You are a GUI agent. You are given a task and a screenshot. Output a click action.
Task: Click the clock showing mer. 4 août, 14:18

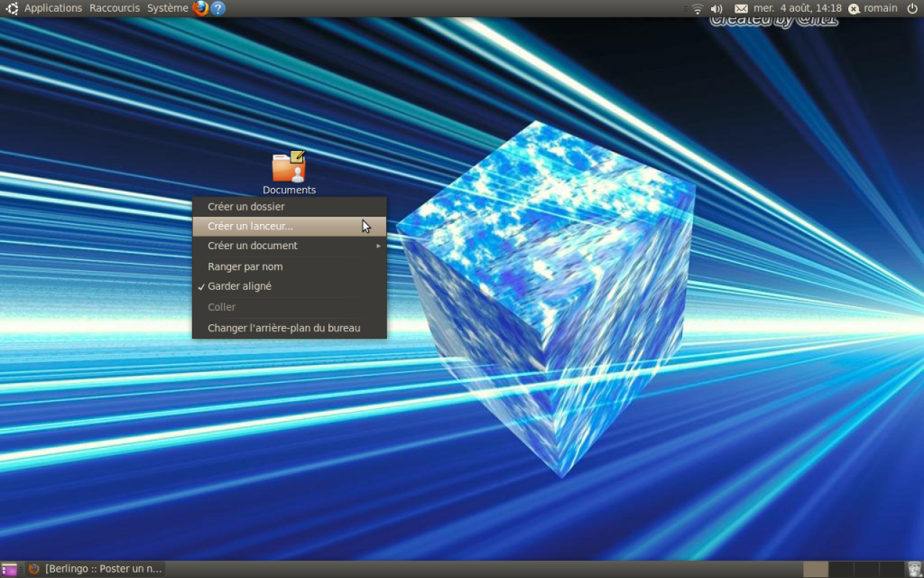798,8
